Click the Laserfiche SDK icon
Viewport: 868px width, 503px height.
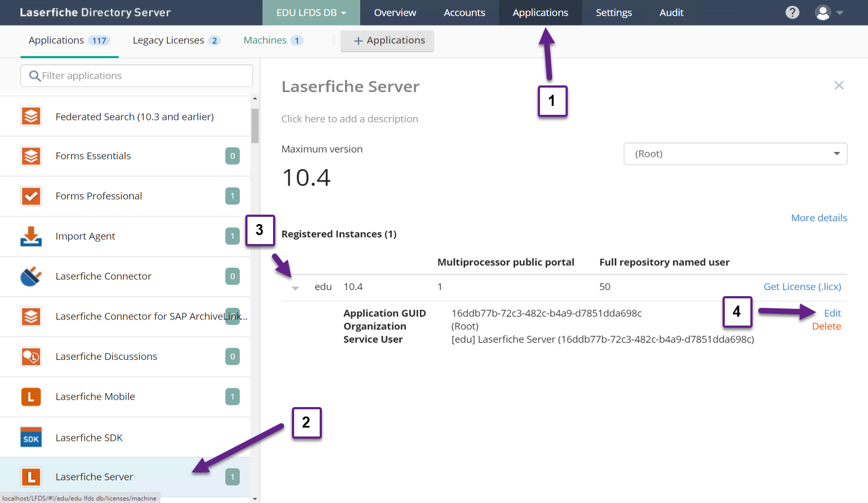tap(31, 438)
